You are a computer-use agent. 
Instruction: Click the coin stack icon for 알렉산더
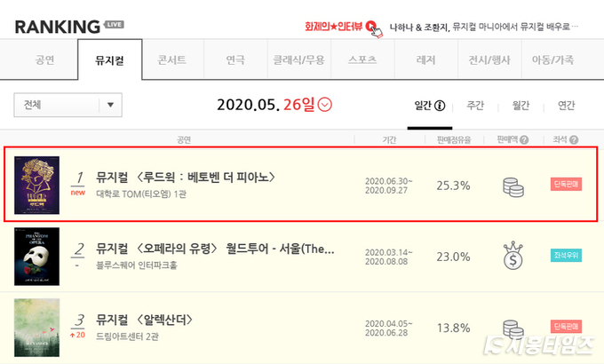coord(513,329)
